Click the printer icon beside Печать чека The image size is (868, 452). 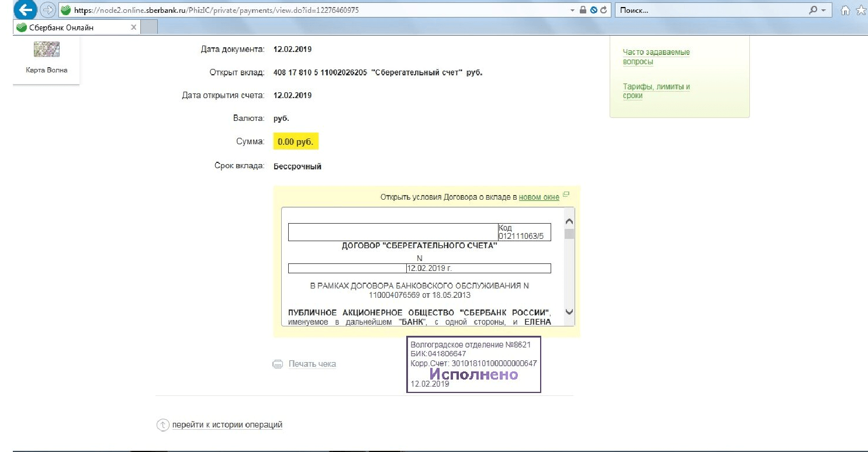tap(278, 364)
